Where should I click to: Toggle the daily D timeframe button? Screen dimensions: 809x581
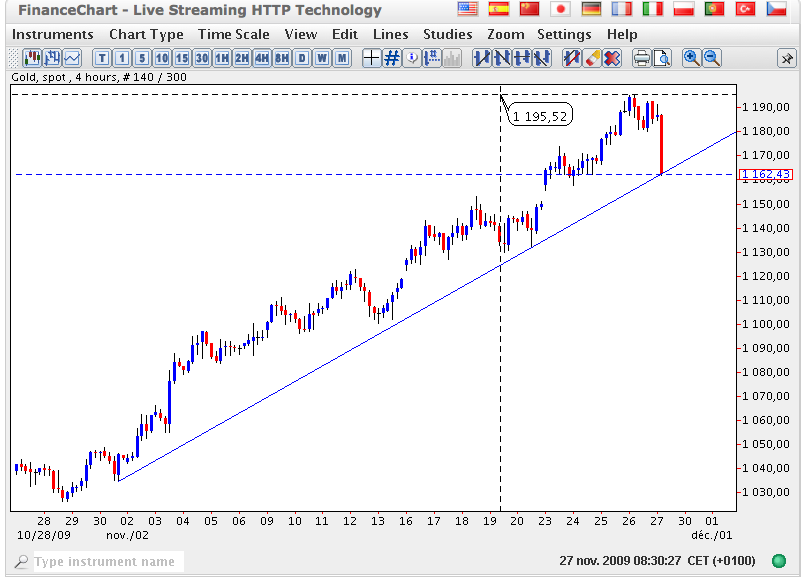click(x=302, y=58)
